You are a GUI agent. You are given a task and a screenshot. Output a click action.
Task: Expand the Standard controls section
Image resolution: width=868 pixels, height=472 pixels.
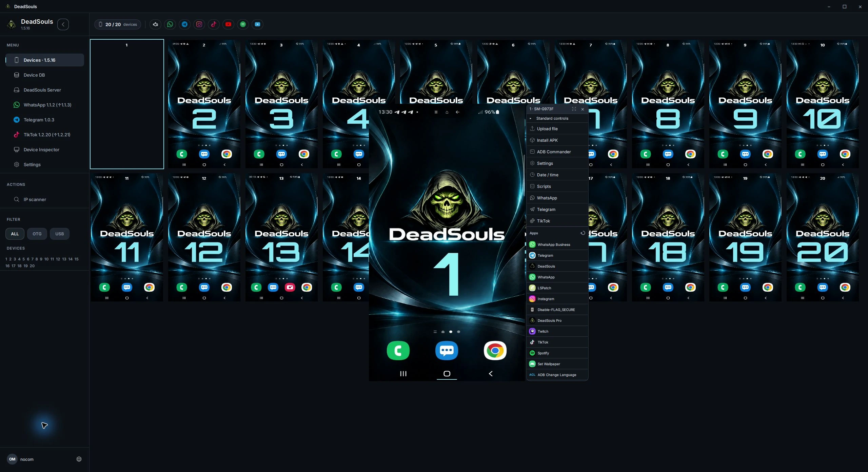pyautogui.click(x=557, y=118)
